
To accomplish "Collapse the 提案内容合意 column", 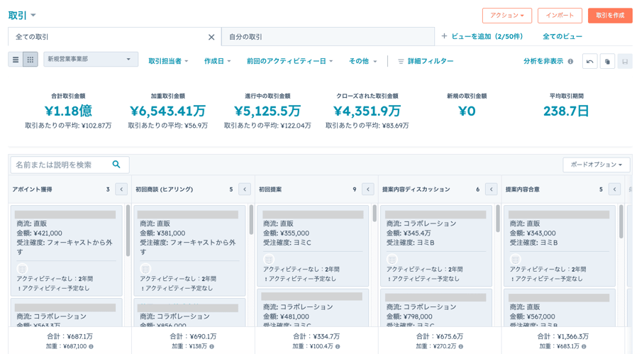I will [614, 189].
